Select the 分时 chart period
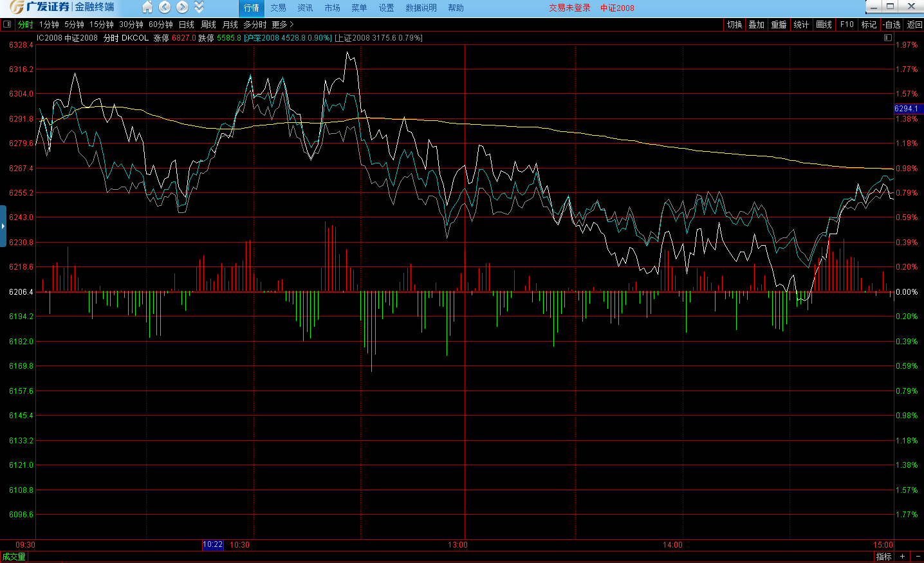This screenshot has width=924, height=563. point(26,24)
